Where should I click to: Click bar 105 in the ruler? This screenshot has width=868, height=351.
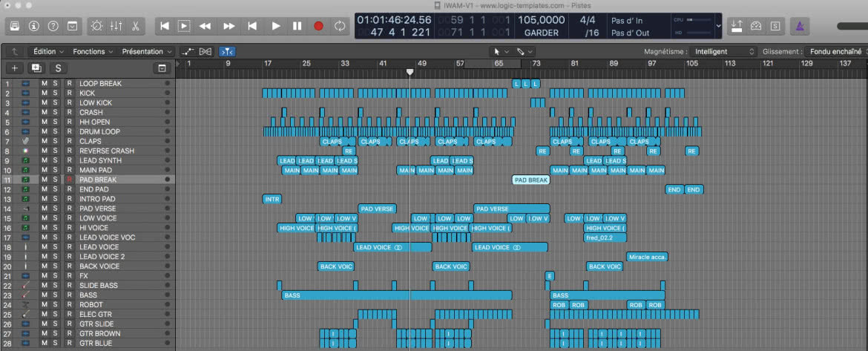(692, 64)
